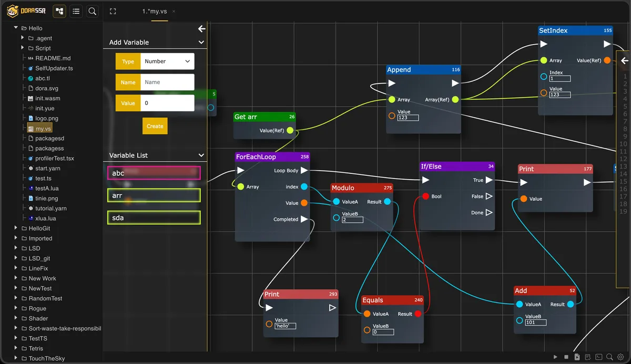The height and width of the screenshot is (364, 631).
Task: Select the arr variable in list
Action: coord(154,195)
